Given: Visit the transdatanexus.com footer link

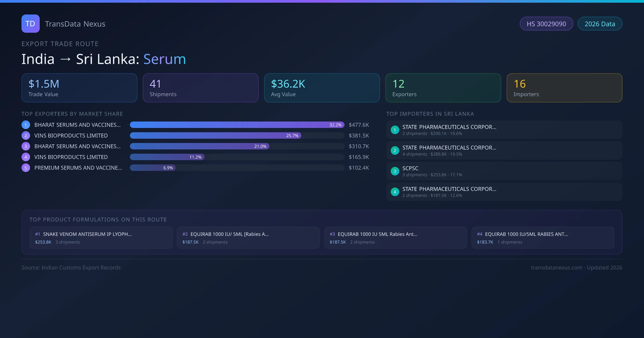Looking at the screenshot, I should coord(557,267).
